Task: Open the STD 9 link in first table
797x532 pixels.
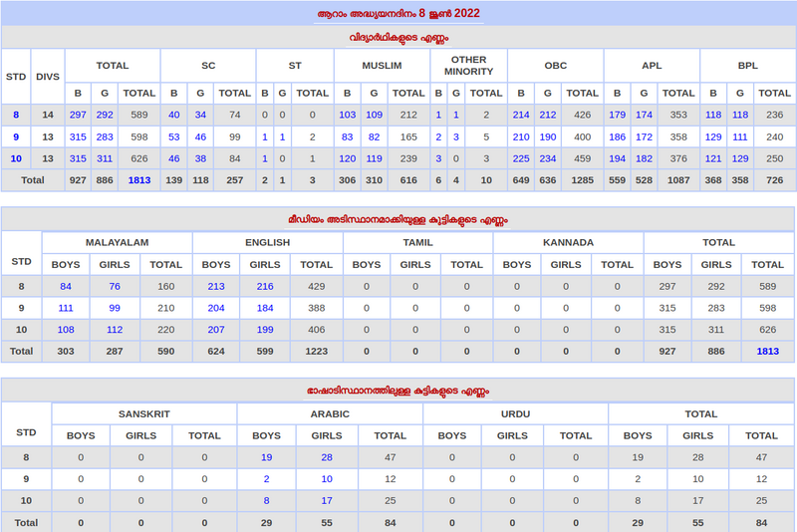Action: (x=15, y=136)
